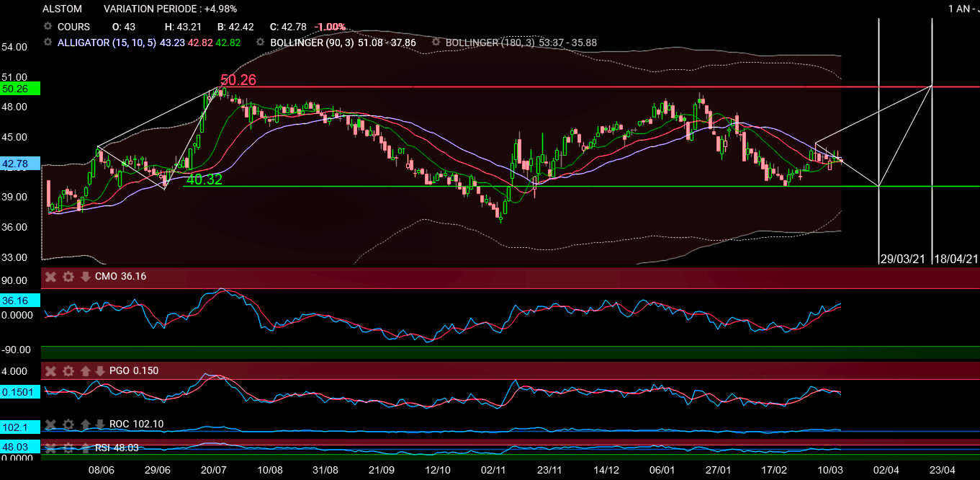Move RSI panel up with arrow
This screenshot has width=980, height=480.
tap(85, 448)
